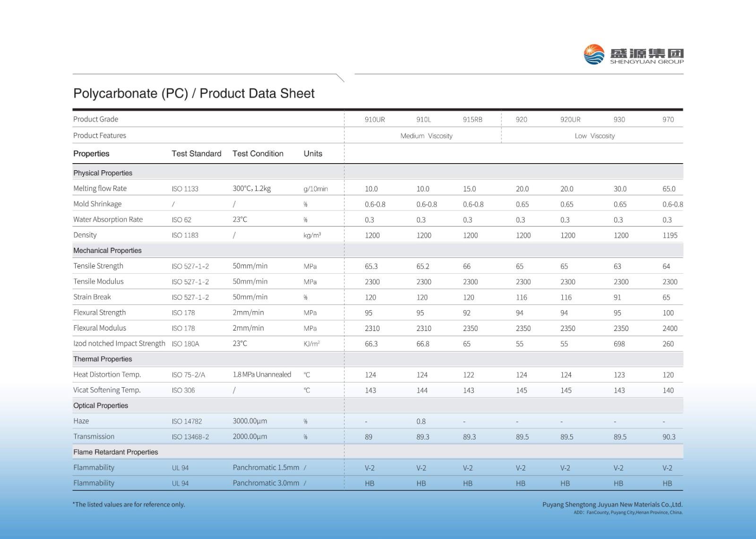756x539 pixels.
Task: Click the Optical Properties section heading
Action: coord(101,406)
